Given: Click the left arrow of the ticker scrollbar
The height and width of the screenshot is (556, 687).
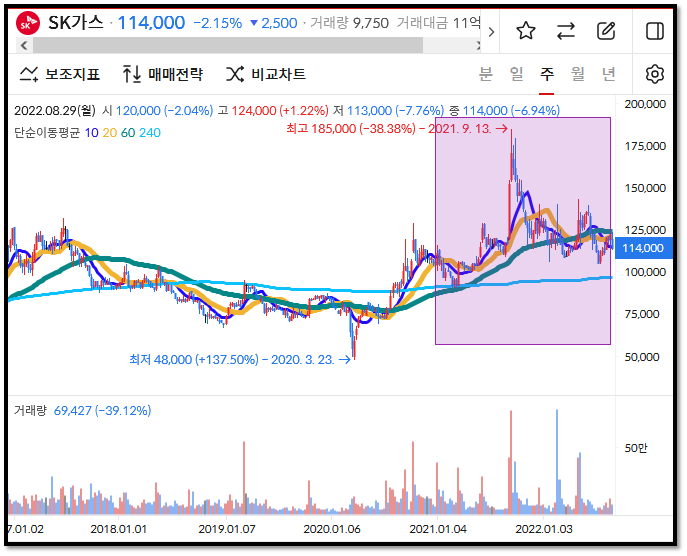Looking at the screenshot, I should 24,45.
